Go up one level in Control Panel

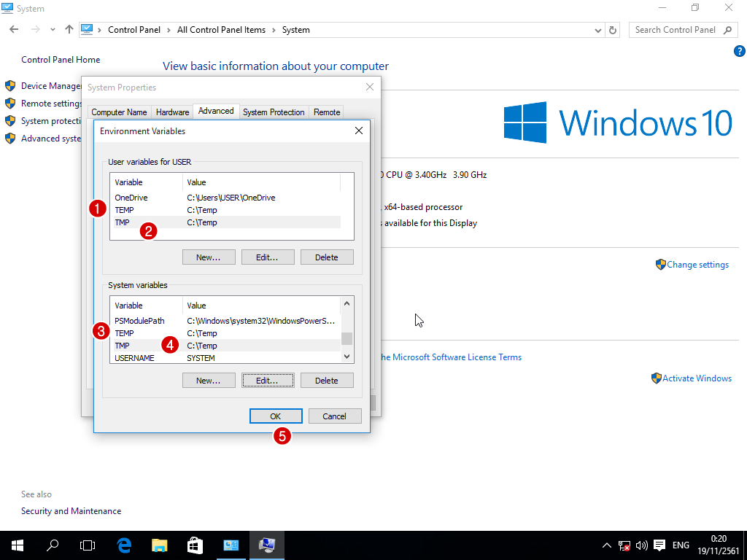[x=69, y=29]
